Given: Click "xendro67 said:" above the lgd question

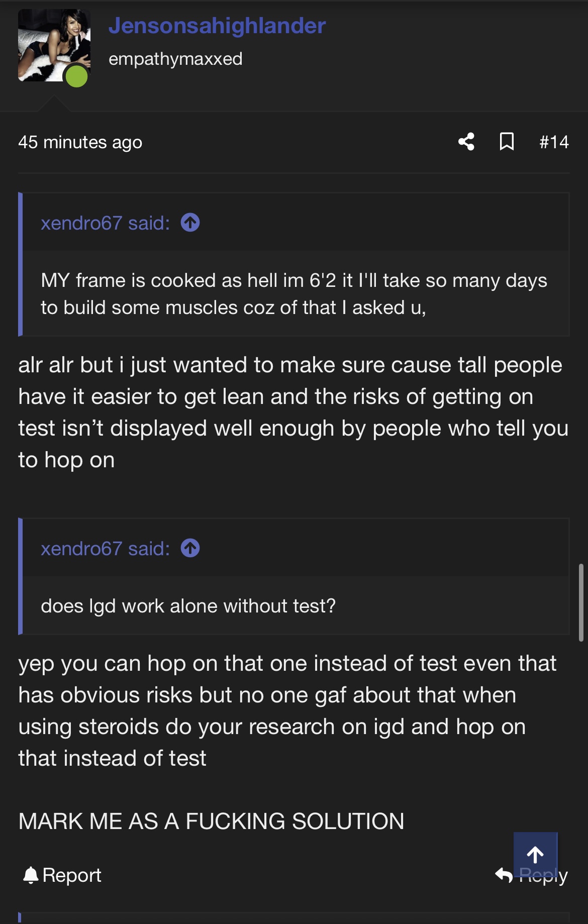Looking at the screenshot, I should tap(105, 549).
